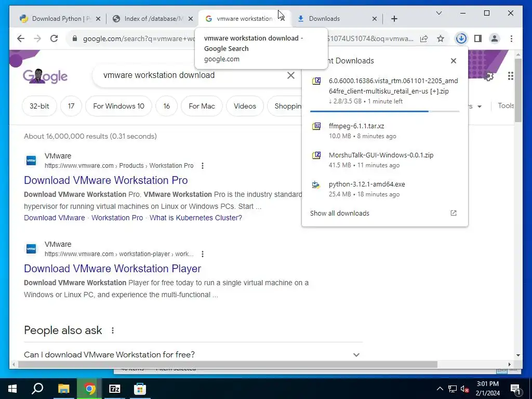The width and height of the screenshot is (532, 399).
Task: Open the Chrome profile avatar
Action: pyautogui.click(x=495, y=38)
